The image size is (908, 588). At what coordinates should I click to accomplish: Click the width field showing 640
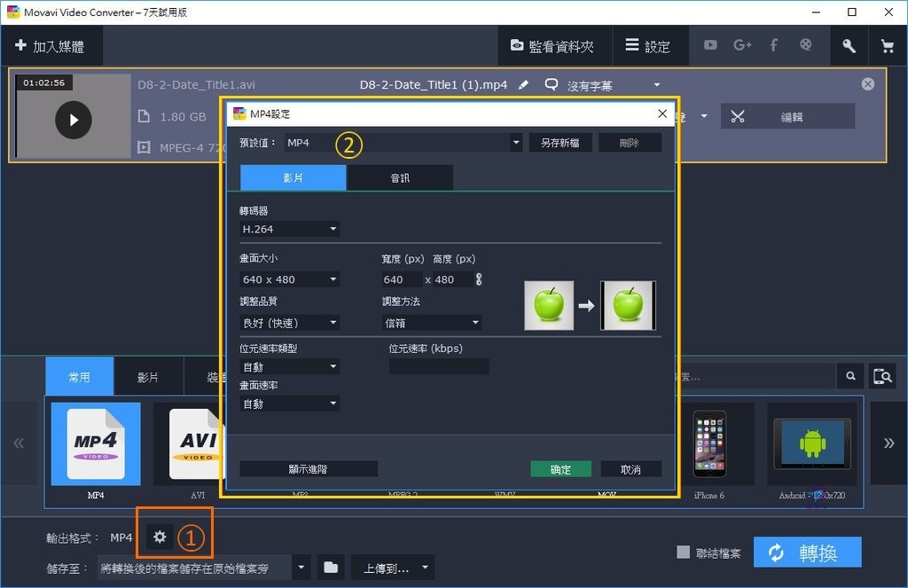point(402,279)
